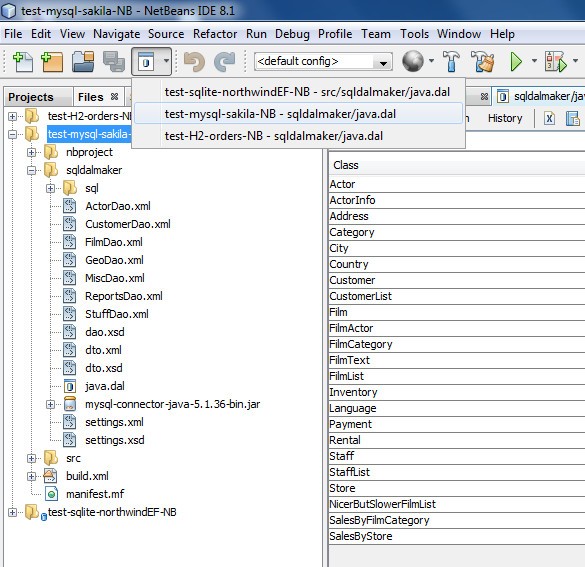Expand the test-sqlite-northwindEF-NB project node
This screenshot has height=567, width=585.
pos(12,512)
